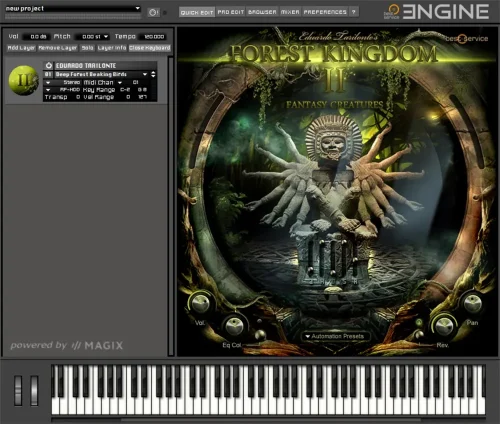Click the Pan knob
The width and height of the screenshot is (500, 424).
(x=472, y=303)
